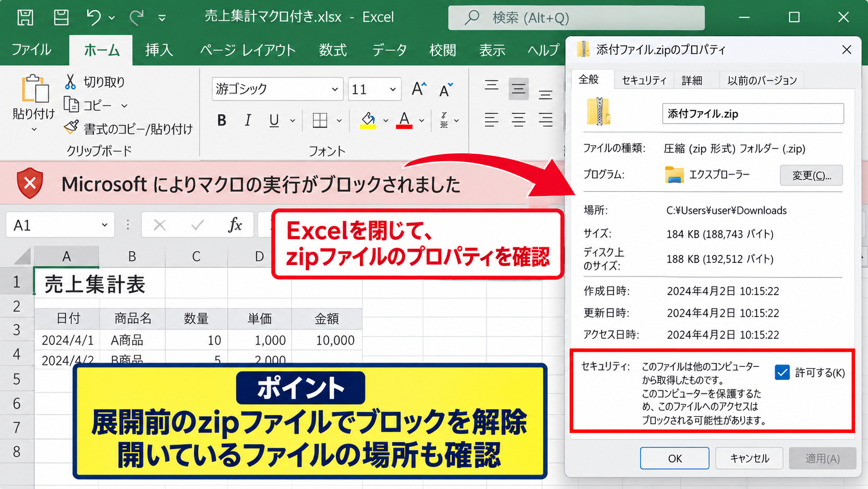Open the 数式 ribbon tab

click(x=333, y=50)
